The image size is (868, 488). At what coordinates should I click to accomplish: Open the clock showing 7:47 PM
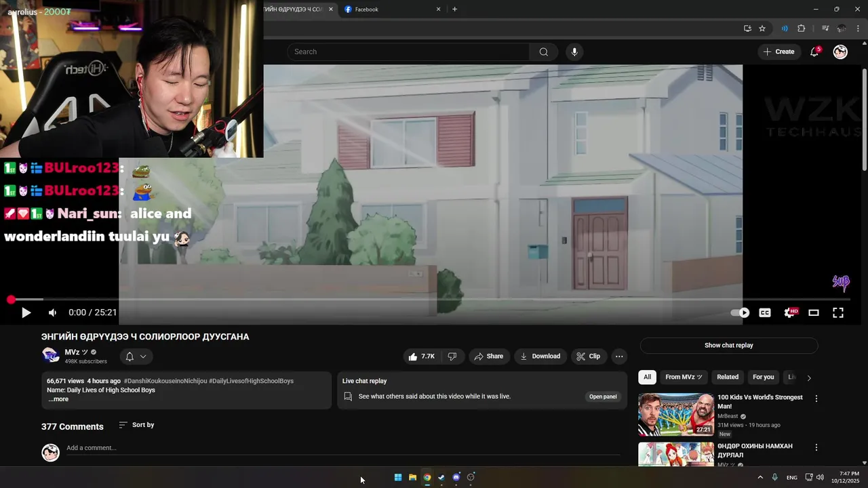click(x=845, y=477)
